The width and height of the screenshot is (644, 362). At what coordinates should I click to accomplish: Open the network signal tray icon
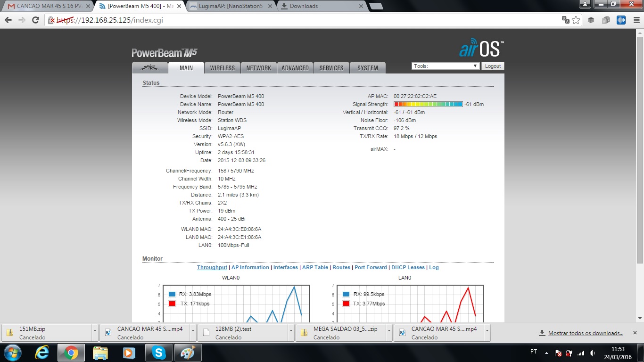click(581, 353)
